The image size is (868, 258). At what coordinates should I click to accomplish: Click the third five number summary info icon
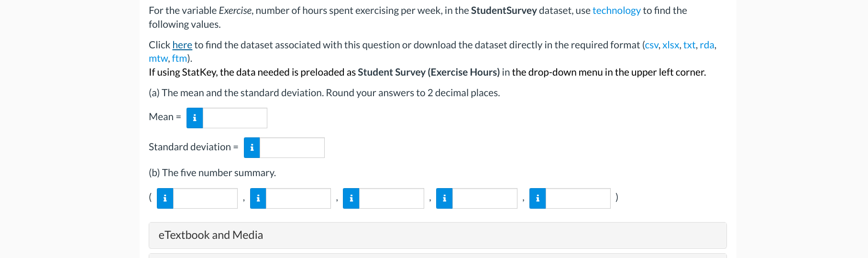351,198
